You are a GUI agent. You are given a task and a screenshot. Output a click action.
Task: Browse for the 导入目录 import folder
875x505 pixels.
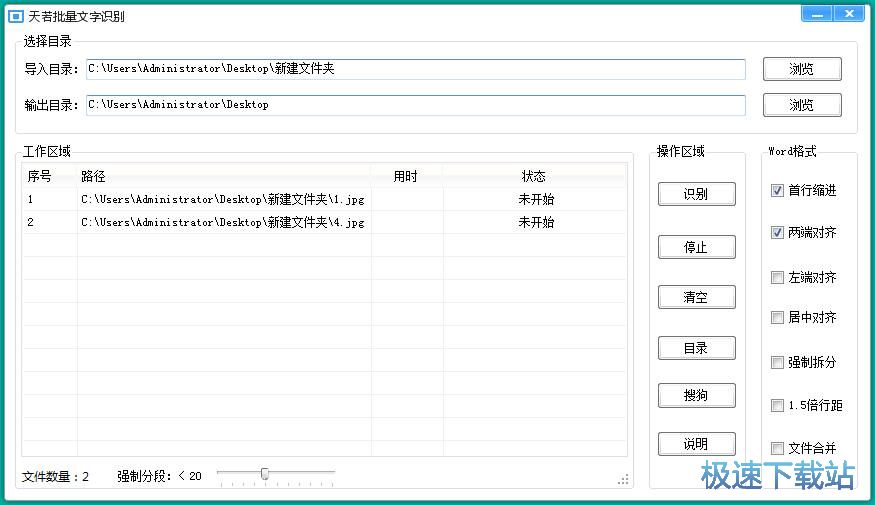pos(801,69)
